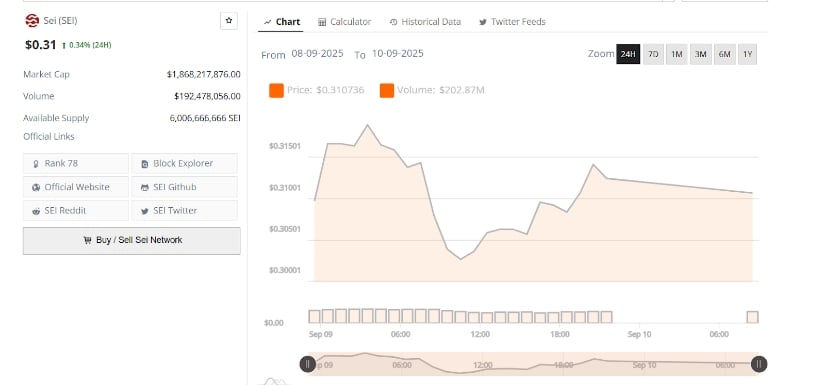Select the 3M zoom range

coord(700,54)
